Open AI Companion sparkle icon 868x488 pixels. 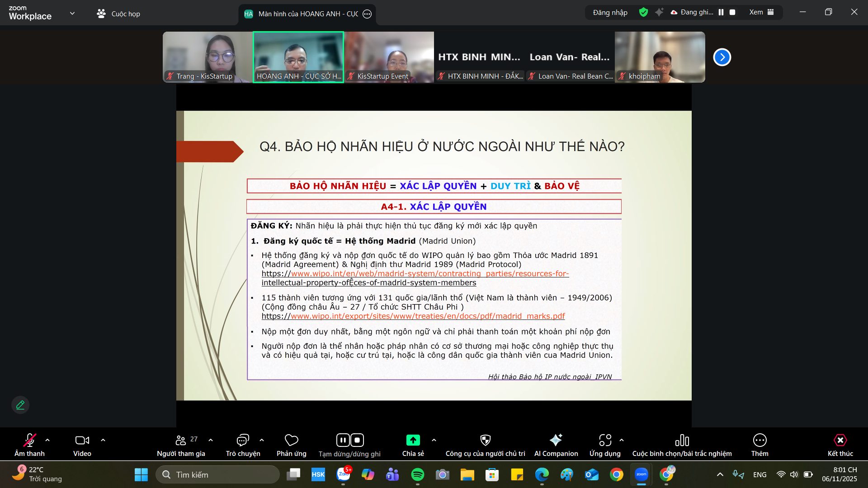tap(556, 440)
